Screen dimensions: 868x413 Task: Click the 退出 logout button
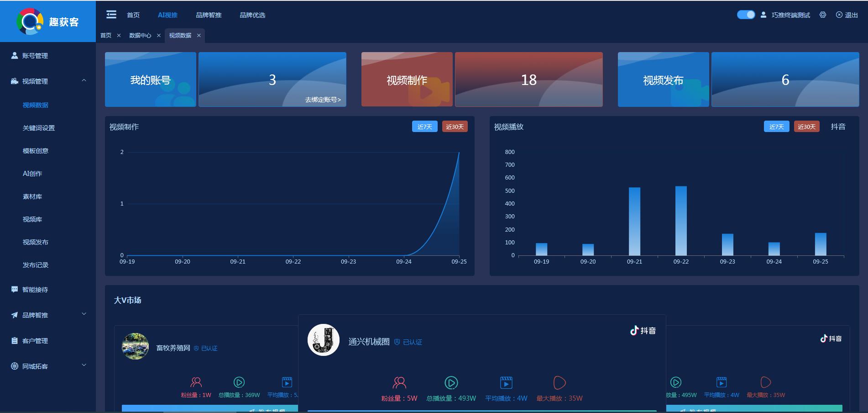click(x=847, y=15)
